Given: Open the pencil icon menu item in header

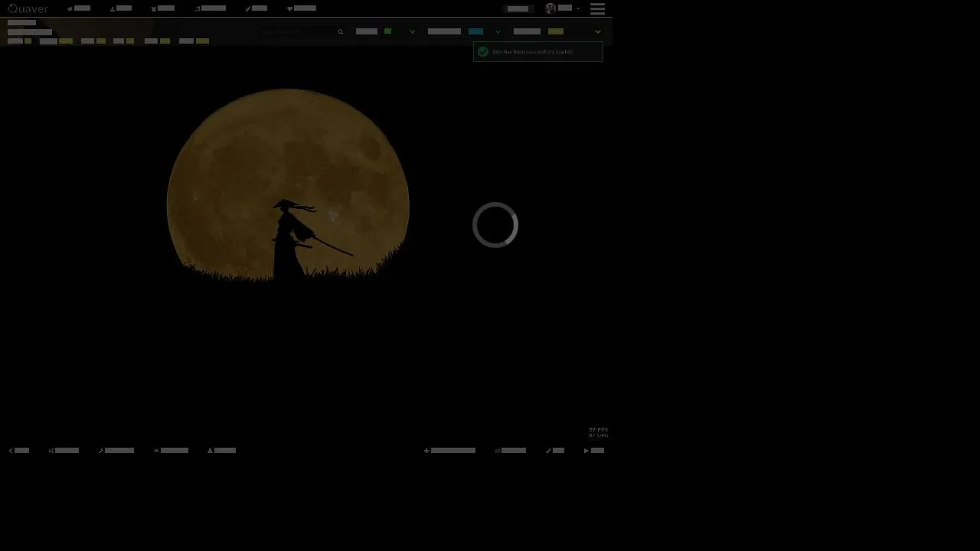Looking at the screenshot, I should click(256, 8).
